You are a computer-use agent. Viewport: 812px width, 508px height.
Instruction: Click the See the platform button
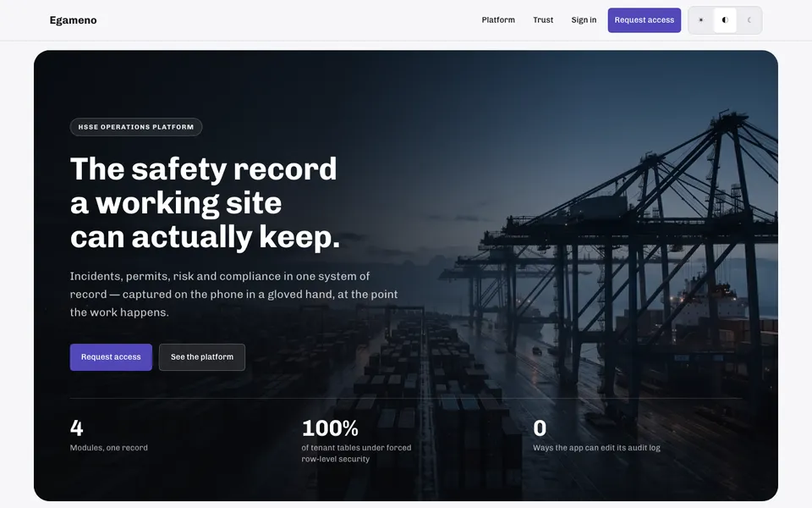(202, 357)
